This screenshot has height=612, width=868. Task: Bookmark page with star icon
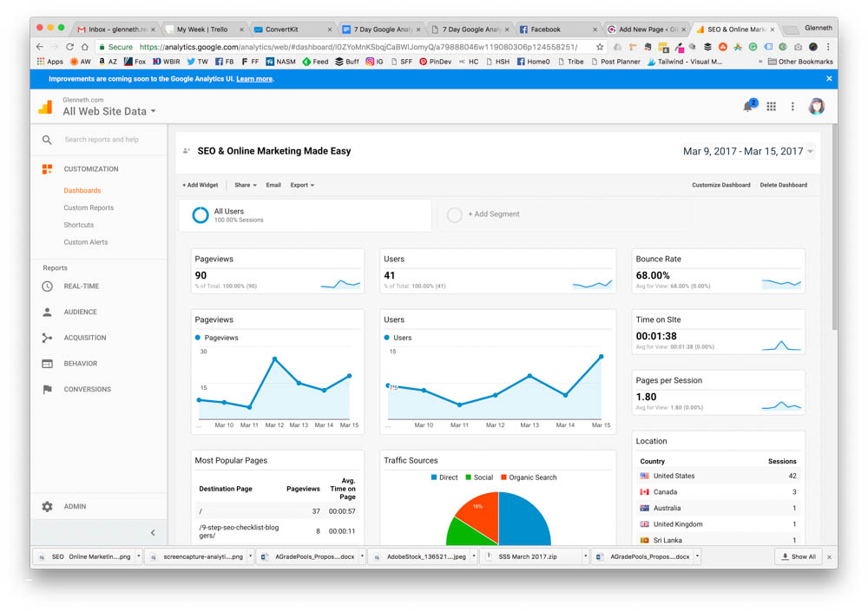point(600,47)
